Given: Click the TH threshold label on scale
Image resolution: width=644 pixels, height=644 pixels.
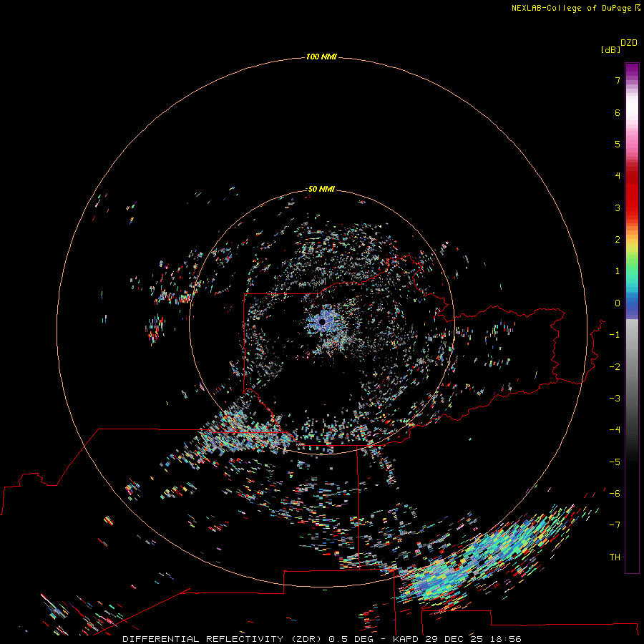Looking at the screenshot, I should pyautogui.click(x=615, y=557).
